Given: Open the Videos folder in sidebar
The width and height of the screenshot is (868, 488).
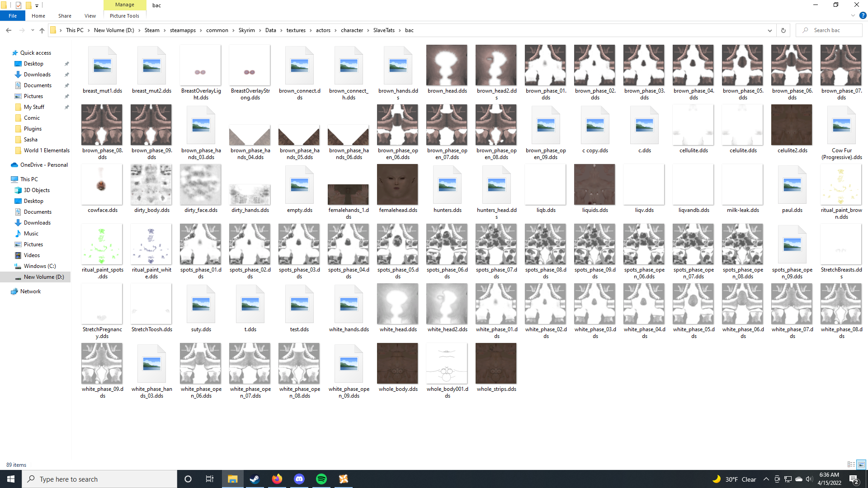Looking at the screenshot, I should coord(32,255).
